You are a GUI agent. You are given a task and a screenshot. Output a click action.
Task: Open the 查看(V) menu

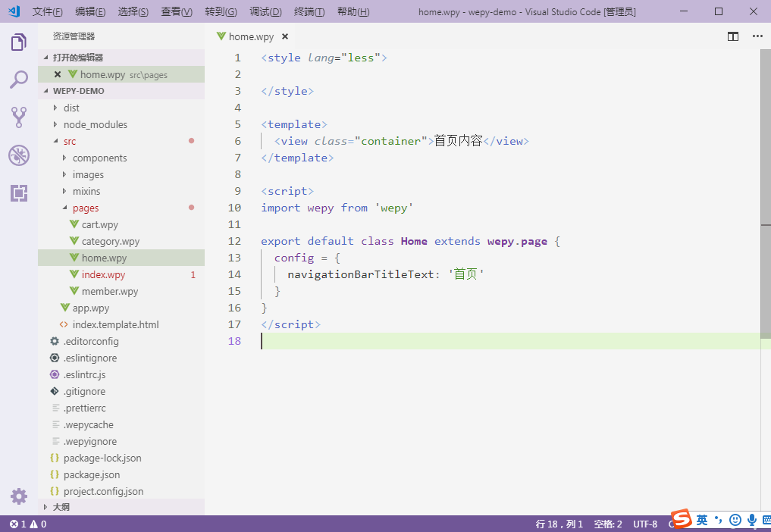(177, 12)
